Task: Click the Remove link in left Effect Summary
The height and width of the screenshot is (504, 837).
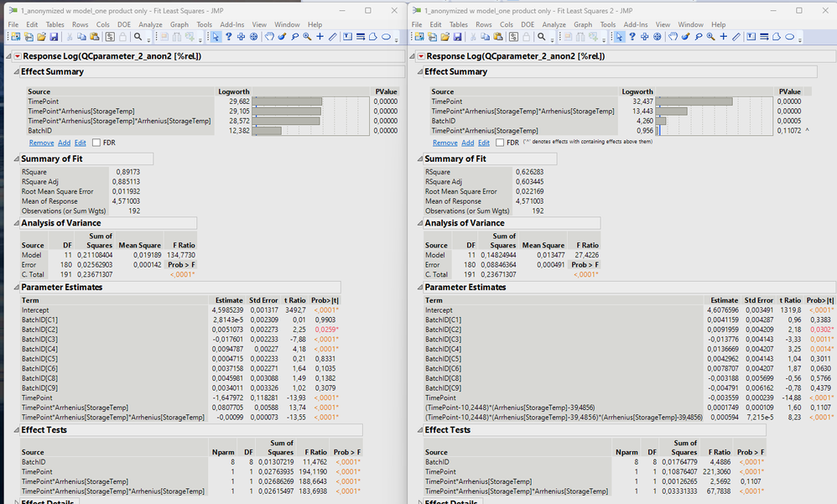Action: tap(41, 143)
